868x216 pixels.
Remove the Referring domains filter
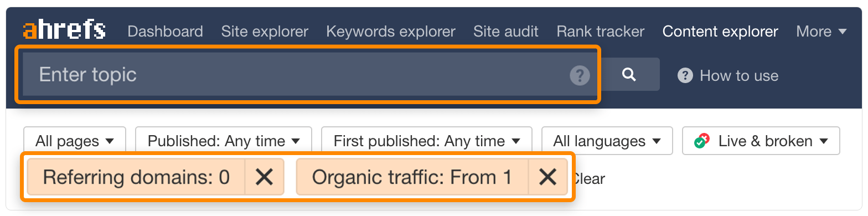point(264,177)
